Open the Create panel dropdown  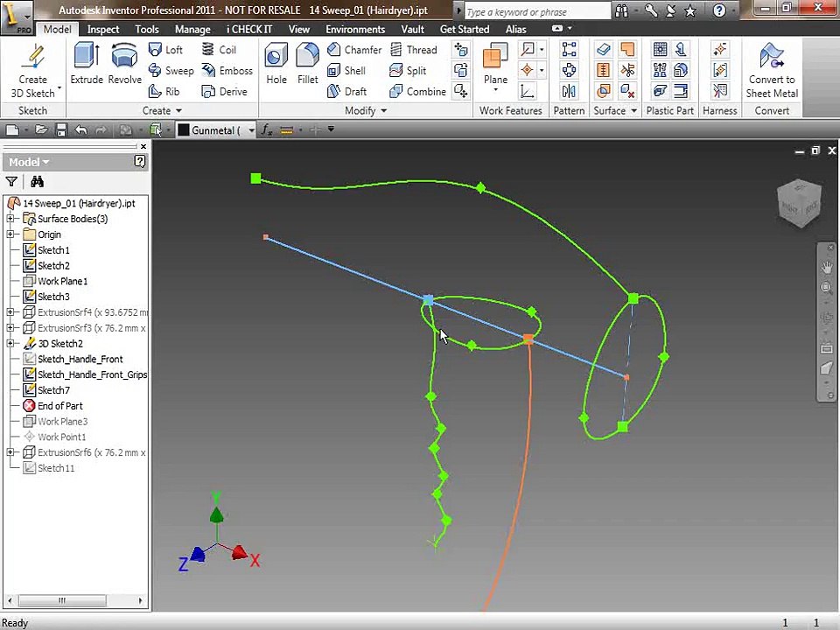pyautogui.click(x=178, y=111)
